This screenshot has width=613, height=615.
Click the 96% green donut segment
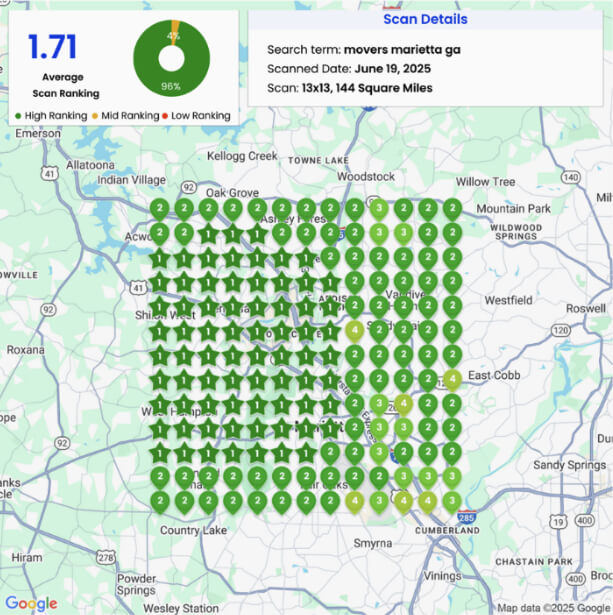[x=171, y=86]
